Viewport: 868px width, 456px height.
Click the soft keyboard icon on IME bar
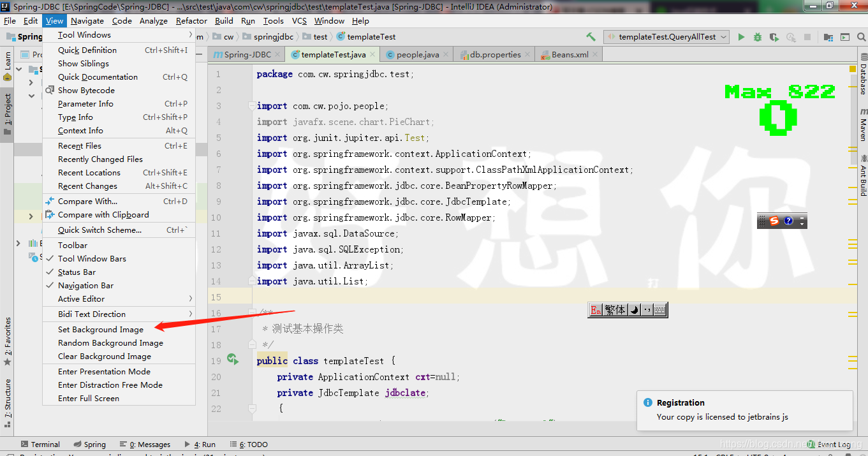(660, 310)
